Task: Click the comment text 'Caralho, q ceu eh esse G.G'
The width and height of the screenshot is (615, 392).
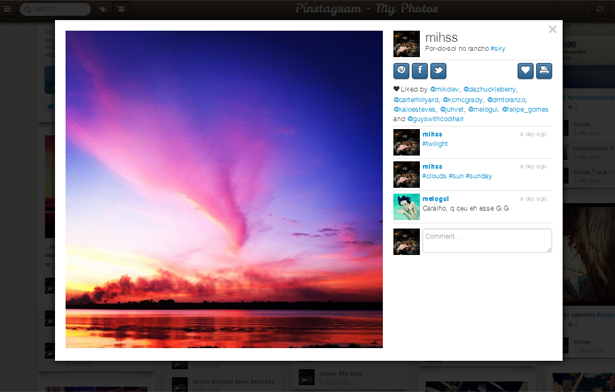Action: click(466, 208)
